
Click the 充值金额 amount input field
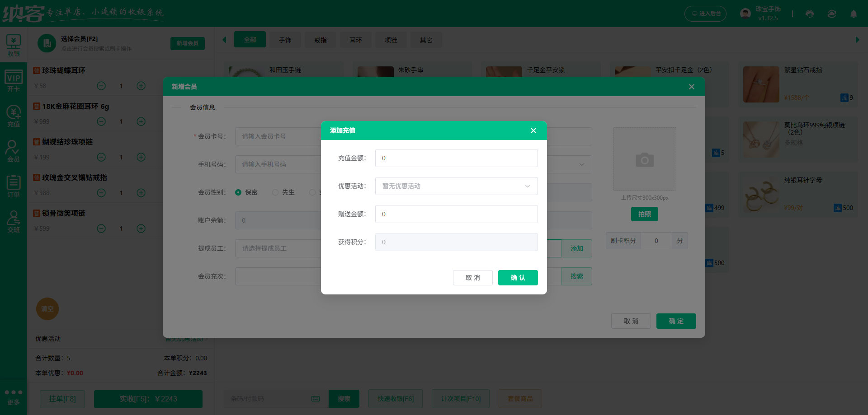(x=456, y=158)
